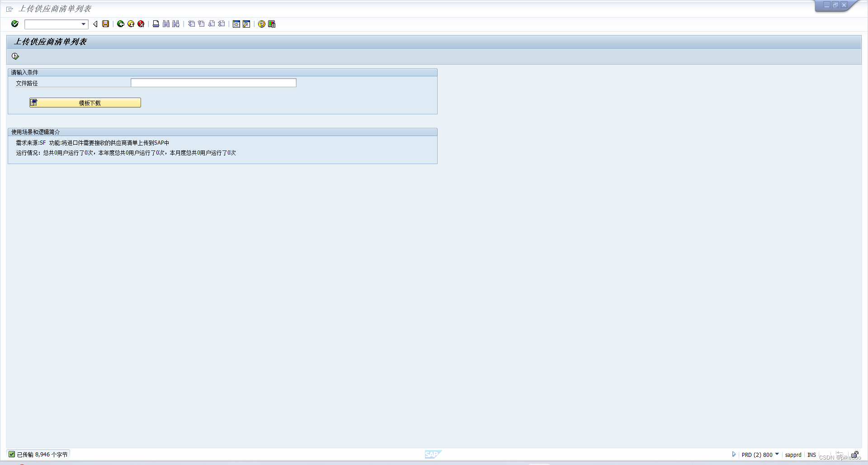Viewport: 868px width, 465px height.
Task: Click the 需求来源:SF description line
Action: [93, 143]
